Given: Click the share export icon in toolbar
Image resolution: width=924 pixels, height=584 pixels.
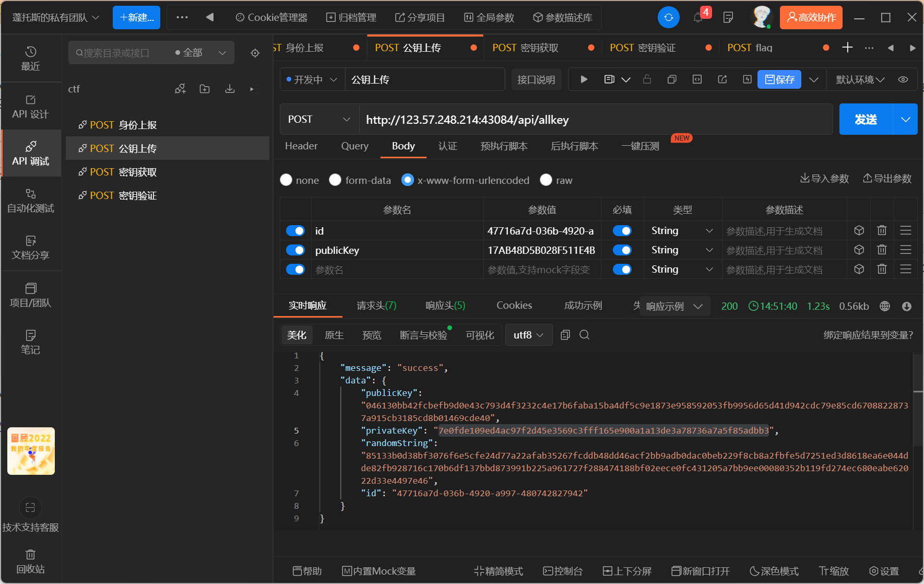Looking at the screenshot, I should click(x=722, y=79).
